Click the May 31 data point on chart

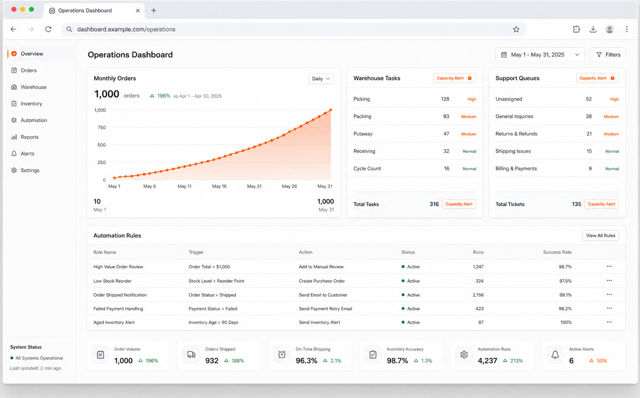click(x=331, y=110)
